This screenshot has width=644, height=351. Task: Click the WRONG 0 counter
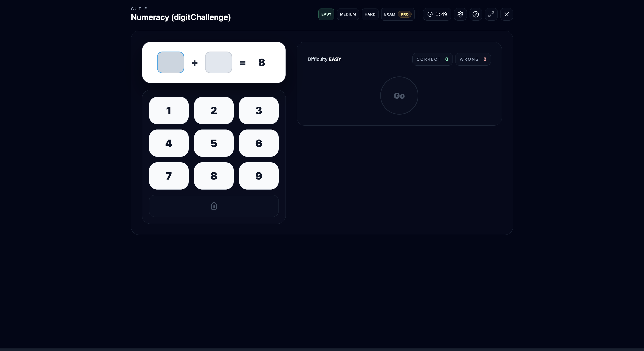[473, 59]
